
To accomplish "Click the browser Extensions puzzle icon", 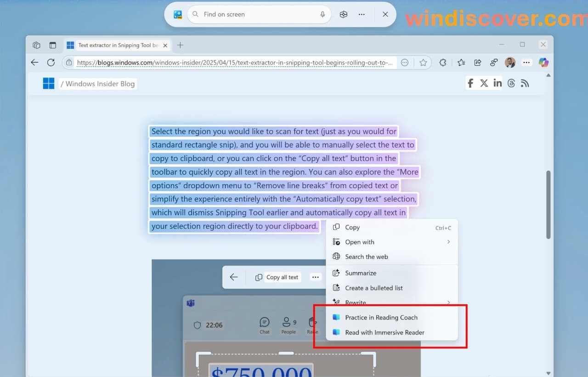I will (443, 63).
